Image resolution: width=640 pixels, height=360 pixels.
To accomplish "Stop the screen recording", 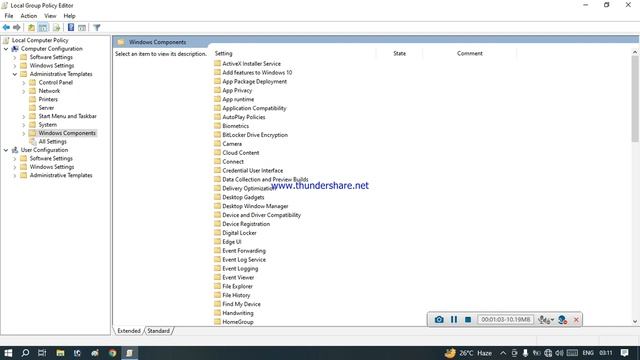I will (468, 320).
